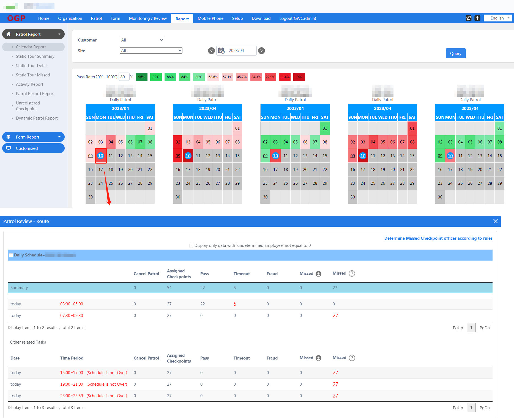Viewport: 514px width, 420px height.
Task: Close the Patrol Review - Route panel
Action: coord(495,221)
